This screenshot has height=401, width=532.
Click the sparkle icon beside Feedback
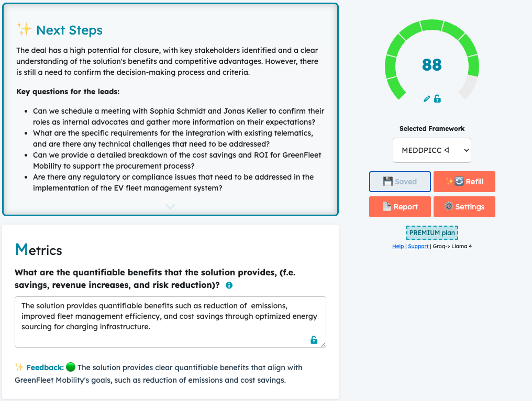point(19,367)
